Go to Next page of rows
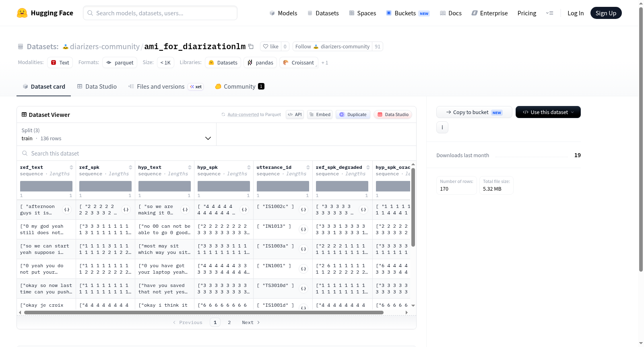Viewport: 644px width, 347px height. point(251,322)
